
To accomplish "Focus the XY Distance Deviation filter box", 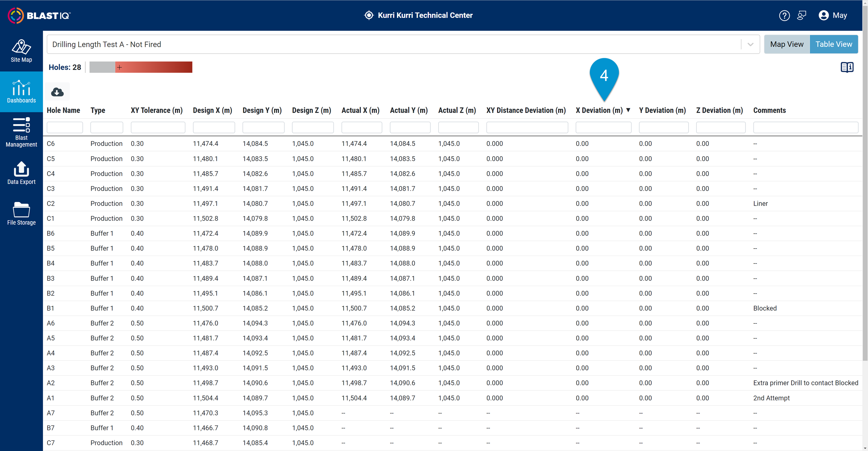I will [527, 127].
